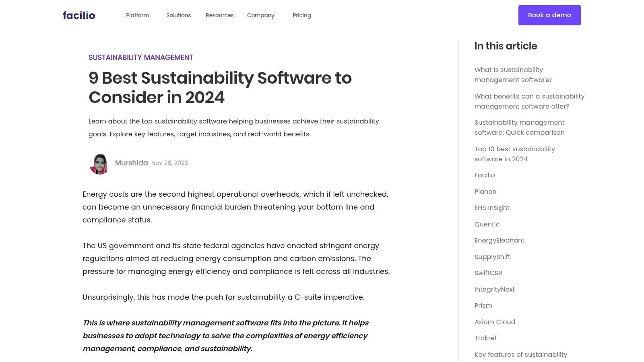Open the Sustainability Management category link
The height and width of the screenshot is (362, 644).
[x=141, y=58]
